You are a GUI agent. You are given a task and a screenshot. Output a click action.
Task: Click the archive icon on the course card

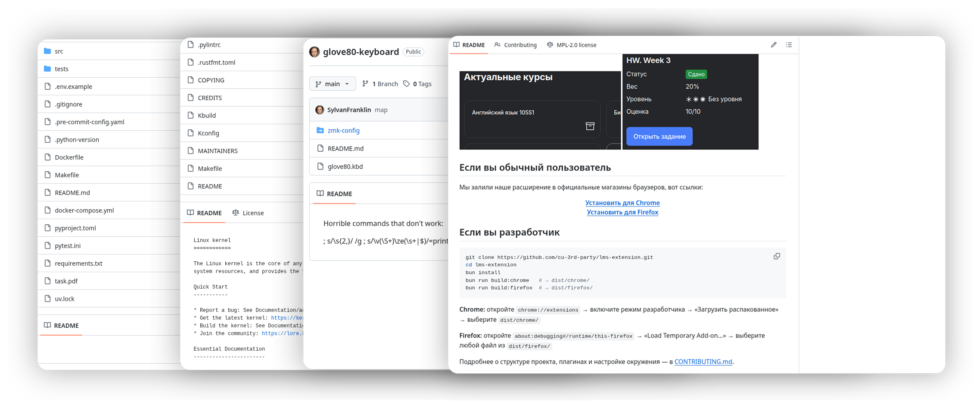coord(590,126)
